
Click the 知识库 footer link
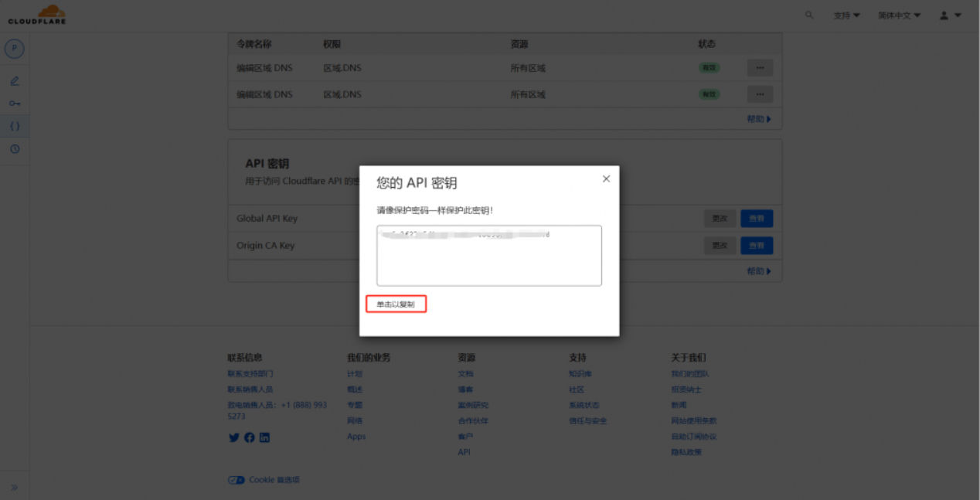(580, 374)
